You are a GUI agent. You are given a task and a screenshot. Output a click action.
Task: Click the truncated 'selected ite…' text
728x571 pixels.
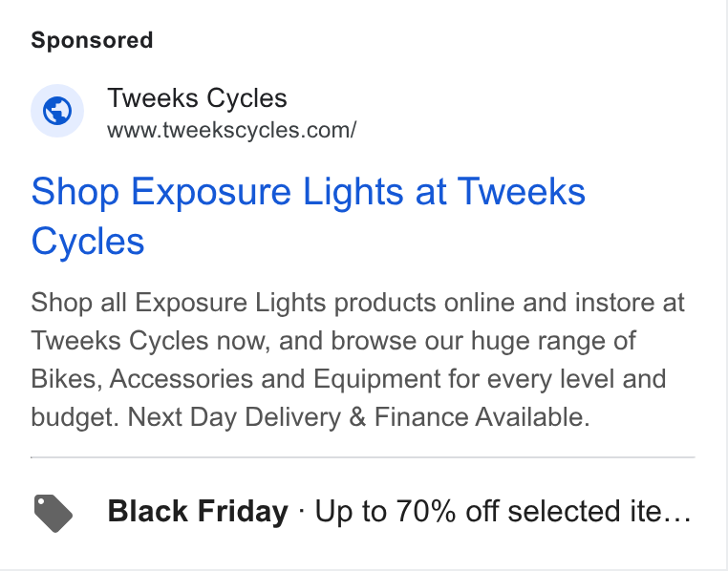[598, 511]
